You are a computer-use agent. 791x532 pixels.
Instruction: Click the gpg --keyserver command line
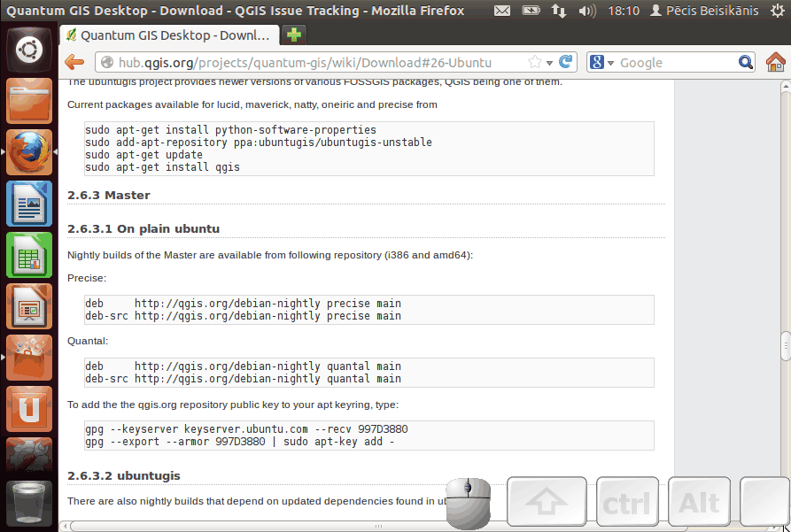click(246, 429)
